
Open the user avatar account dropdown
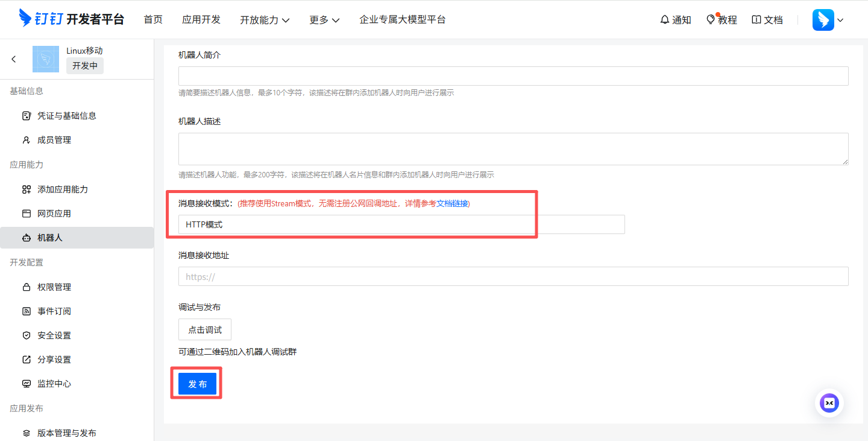828,20
